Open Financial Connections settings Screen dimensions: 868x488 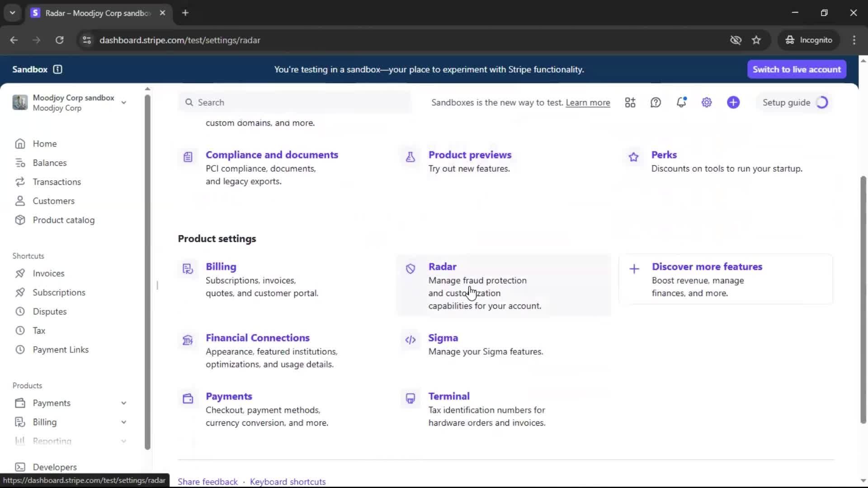tap(257, 338)
